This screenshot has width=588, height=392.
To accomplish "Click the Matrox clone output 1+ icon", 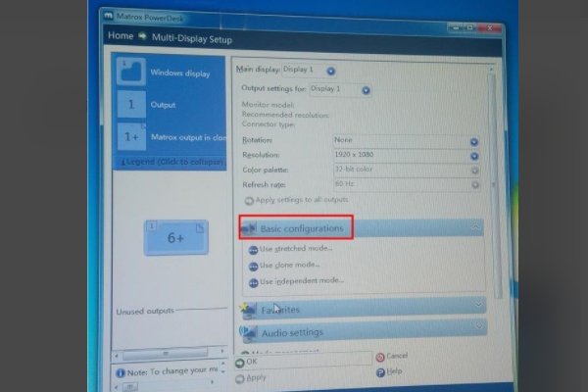I will tap(131, 137).
